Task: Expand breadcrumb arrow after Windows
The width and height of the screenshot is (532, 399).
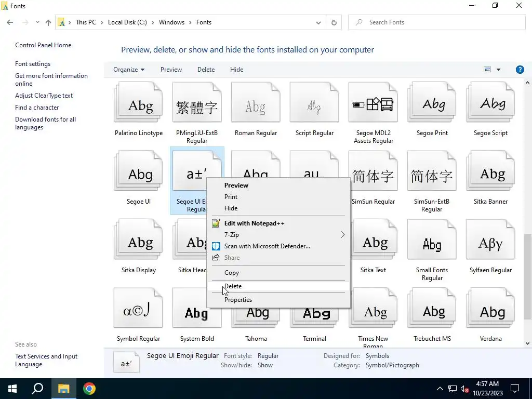Action: (x=190, y=22)
